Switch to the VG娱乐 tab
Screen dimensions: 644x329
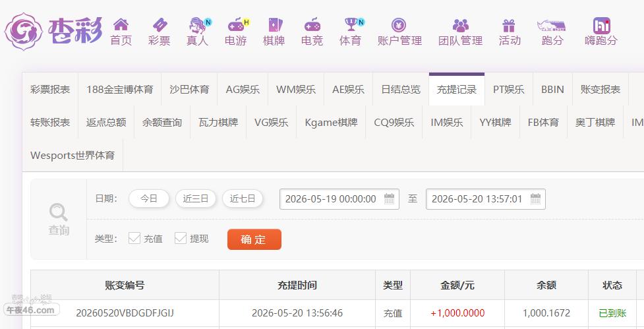pyautogui.click(x=271, y=122)
